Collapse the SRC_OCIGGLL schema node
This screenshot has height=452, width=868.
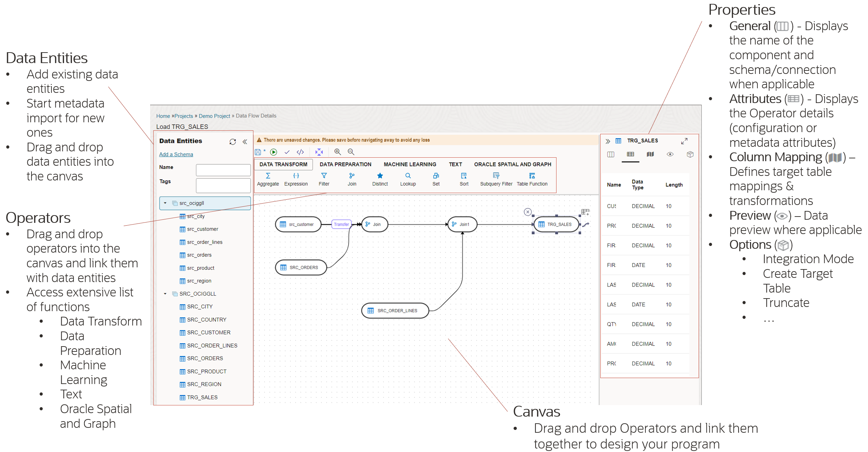[165, 294]
